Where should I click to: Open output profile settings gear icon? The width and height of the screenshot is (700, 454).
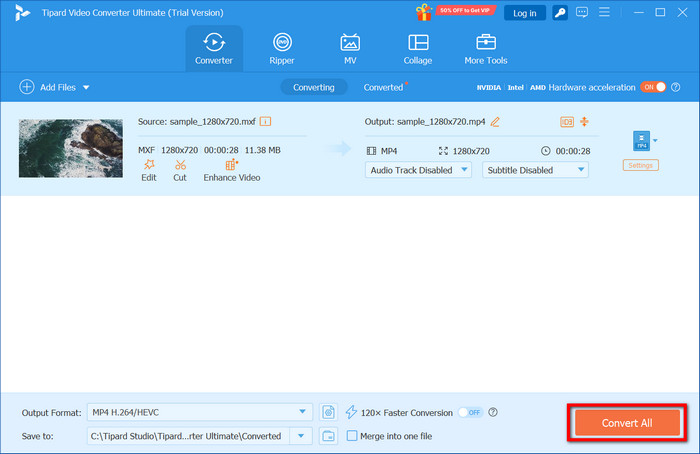click(x=329, y=412)
